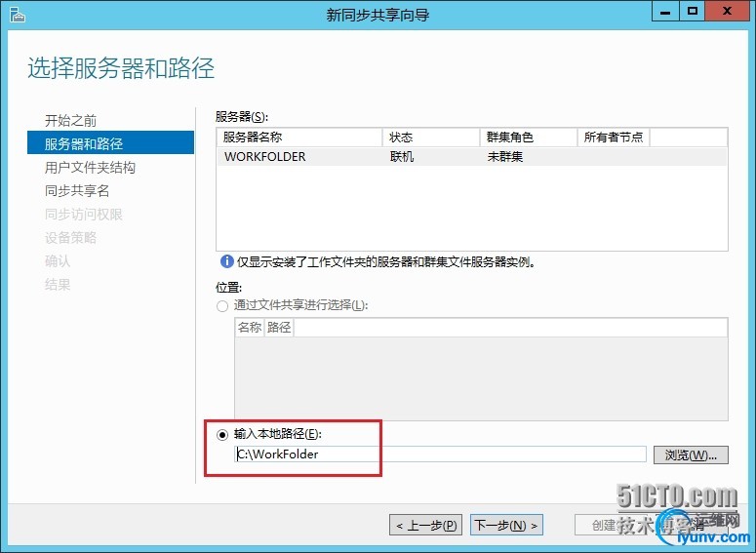Image resolution: width=756 pixels, height=553 pixels.
Task: Maximize the wizard window
Action: pos(693,11)
